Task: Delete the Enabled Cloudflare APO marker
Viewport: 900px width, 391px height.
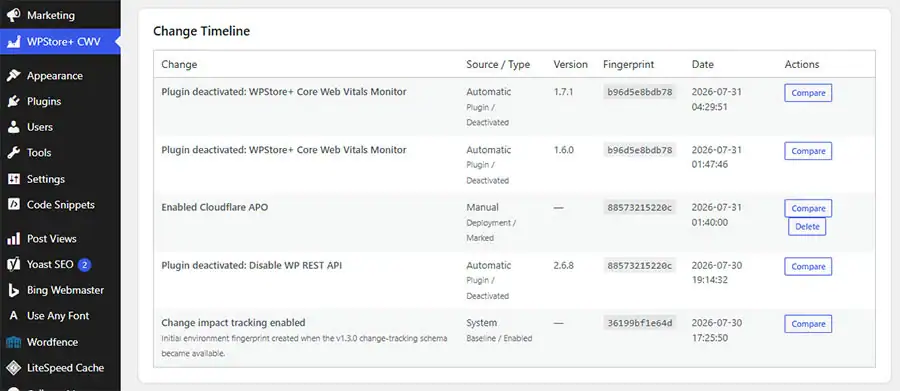Action: coord(807,227)
